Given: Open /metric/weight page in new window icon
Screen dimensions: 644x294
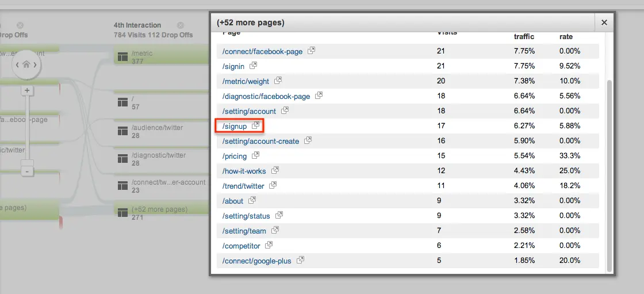Looking at the screenshot, I should coord(278,81).
